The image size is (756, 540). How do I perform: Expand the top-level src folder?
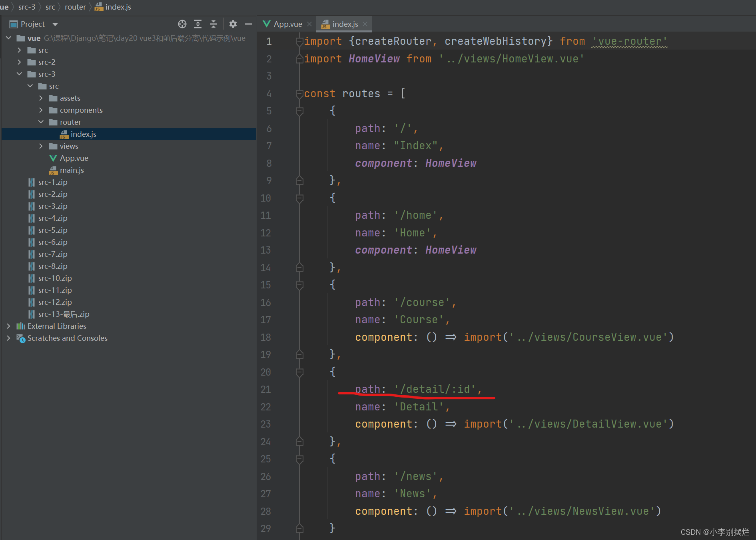click(x=19, y=50)
